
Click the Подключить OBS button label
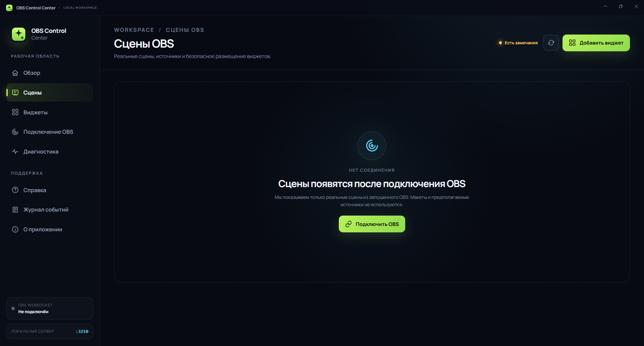pos(377,224)
